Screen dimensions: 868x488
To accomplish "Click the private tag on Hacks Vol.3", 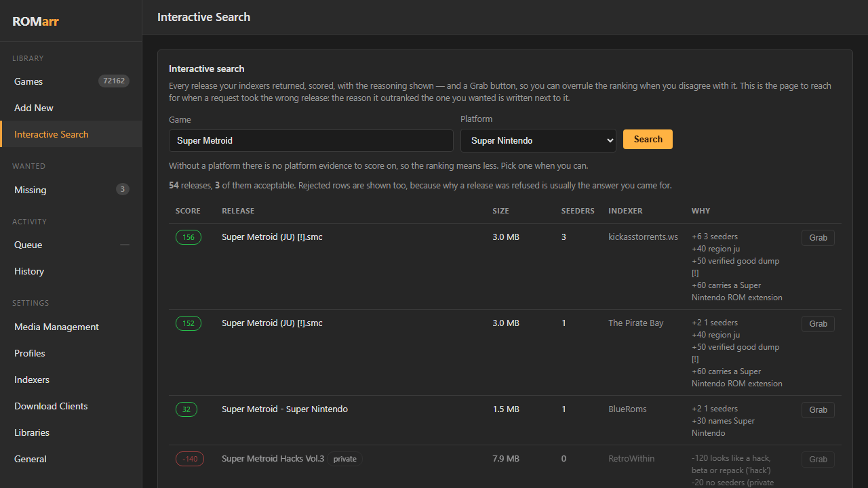I will pyautogui.click(x=345, y=459).
